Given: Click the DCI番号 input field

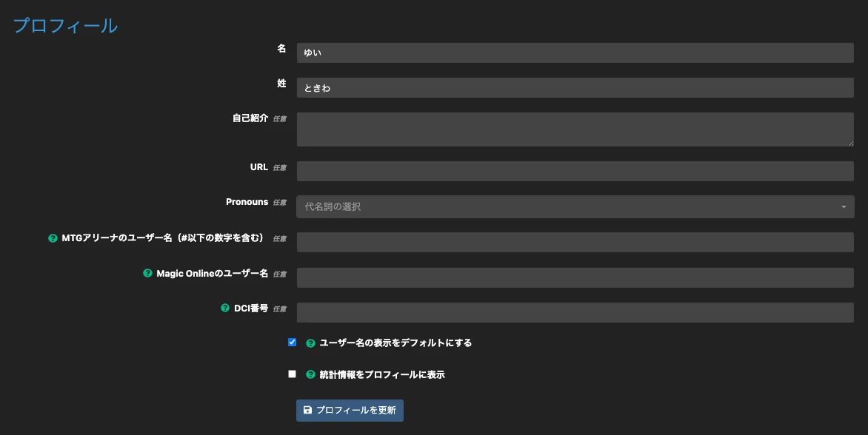Looking at the screenshot, I should tap(575, 312).
